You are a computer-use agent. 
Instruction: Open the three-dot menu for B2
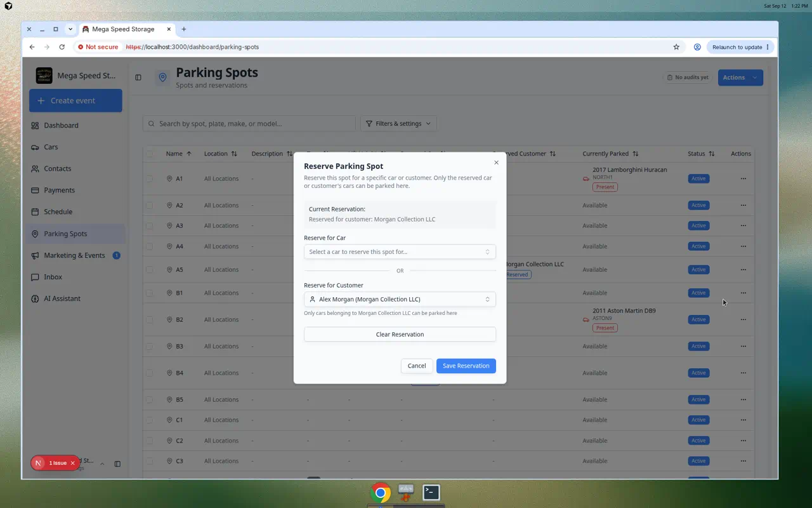coord(743,319)
